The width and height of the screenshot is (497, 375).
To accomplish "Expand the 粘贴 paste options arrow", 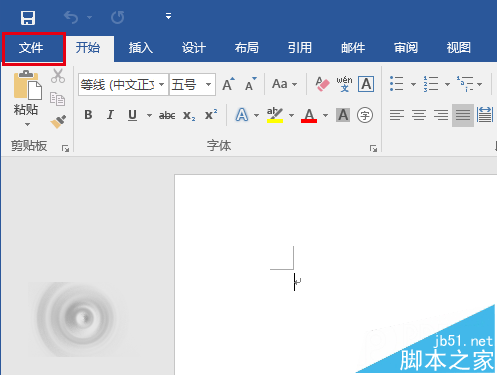I will [x=27, y=124].
